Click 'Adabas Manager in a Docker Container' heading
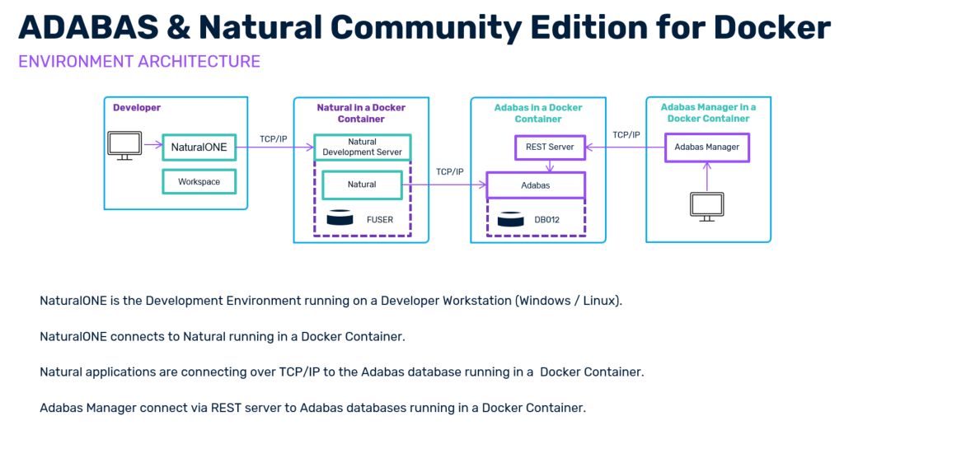The image size is (980, 463). pos(708,113)
